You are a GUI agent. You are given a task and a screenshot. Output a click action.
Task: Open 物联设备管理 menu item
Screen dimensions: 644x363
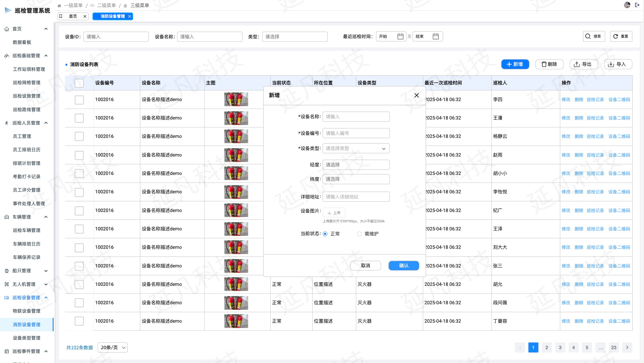26,311
